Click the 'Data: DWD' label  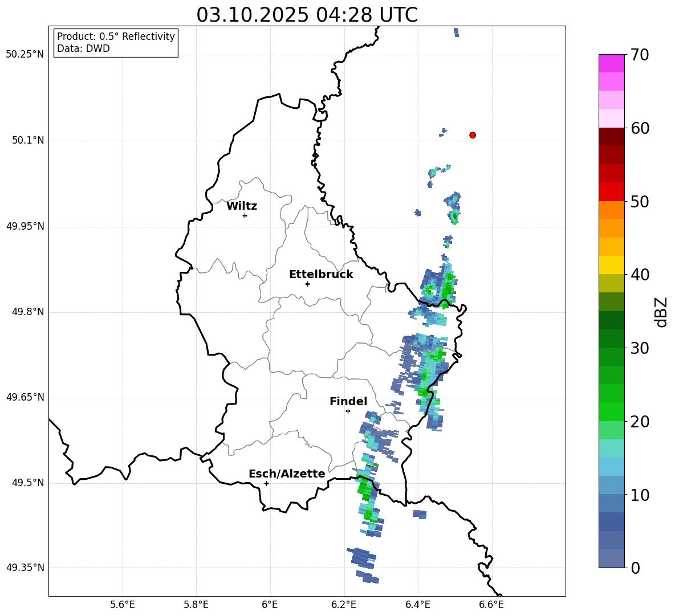pyautogui.click(x=83, y=48)
